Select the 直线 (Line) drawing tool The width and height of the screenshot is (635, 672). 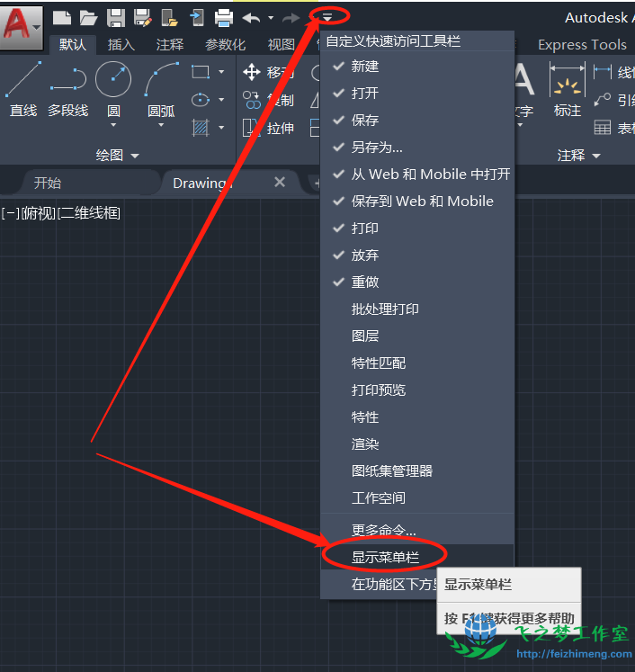pyautogui.click(x=22, y=90)
